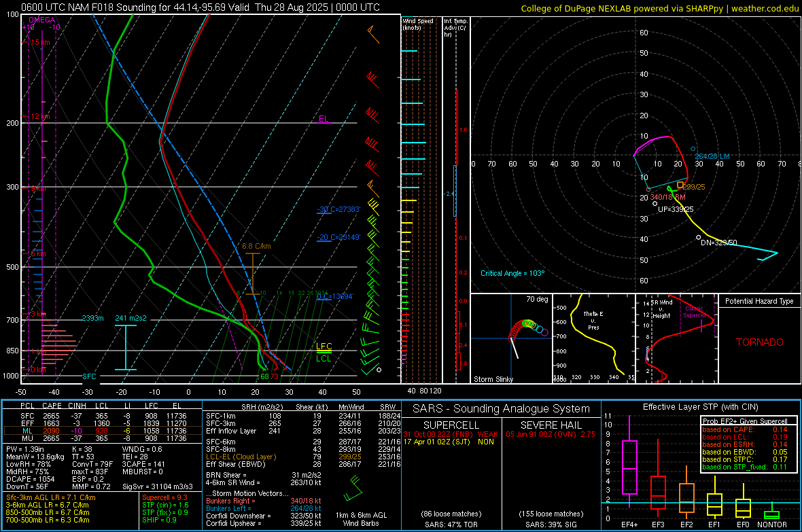Click the based on STPC: 0.17 line
This screenshot has width=802, height=532.
[x=745, y=459]
